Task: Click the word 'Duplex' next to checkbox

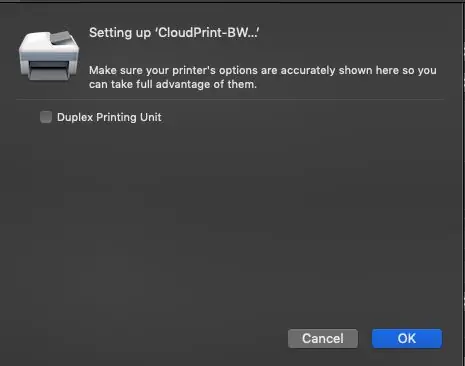Action: click(75, 117)
